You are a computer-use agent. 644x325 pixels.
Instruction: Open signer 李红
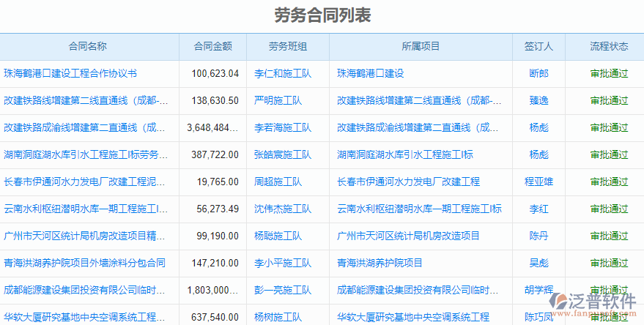(x=538, y=209)
